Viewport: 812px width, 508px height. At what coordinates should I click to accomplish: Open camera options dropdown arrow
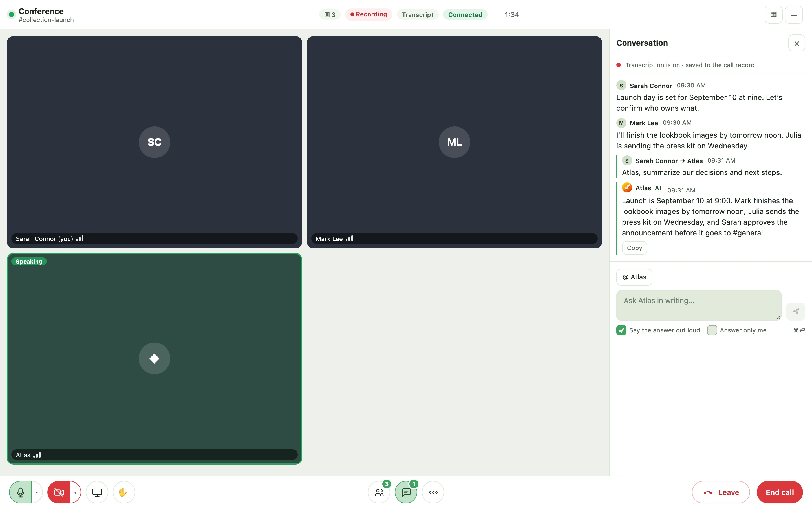click(75, 492)
